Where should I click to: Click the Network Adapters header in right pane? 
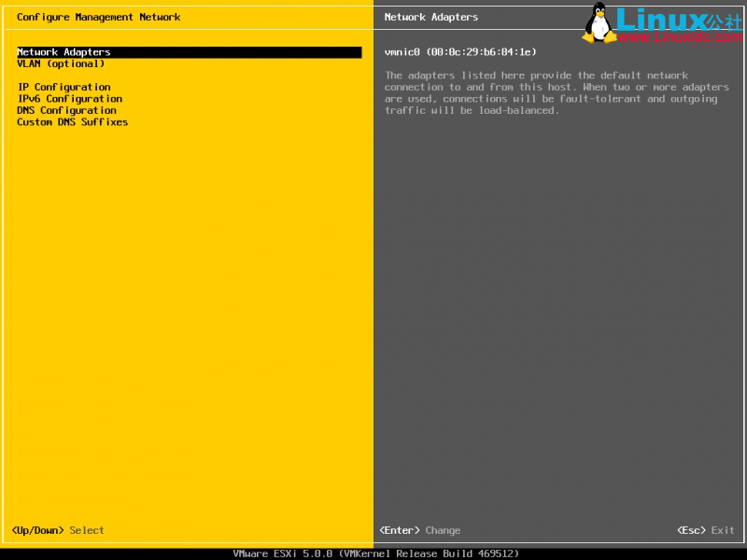pos(431,17)
